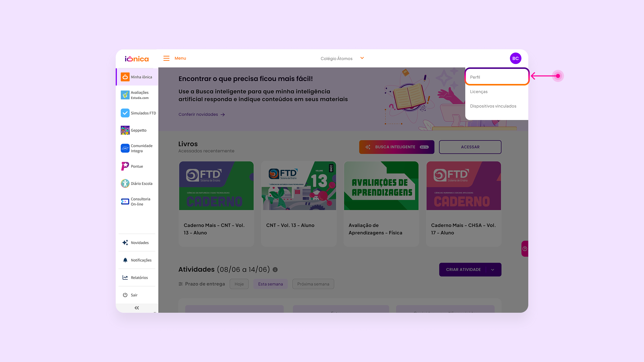Open Avaliações Estuda.com icon
The height and width of the screenshot is (362, 644).
point(125,95)
